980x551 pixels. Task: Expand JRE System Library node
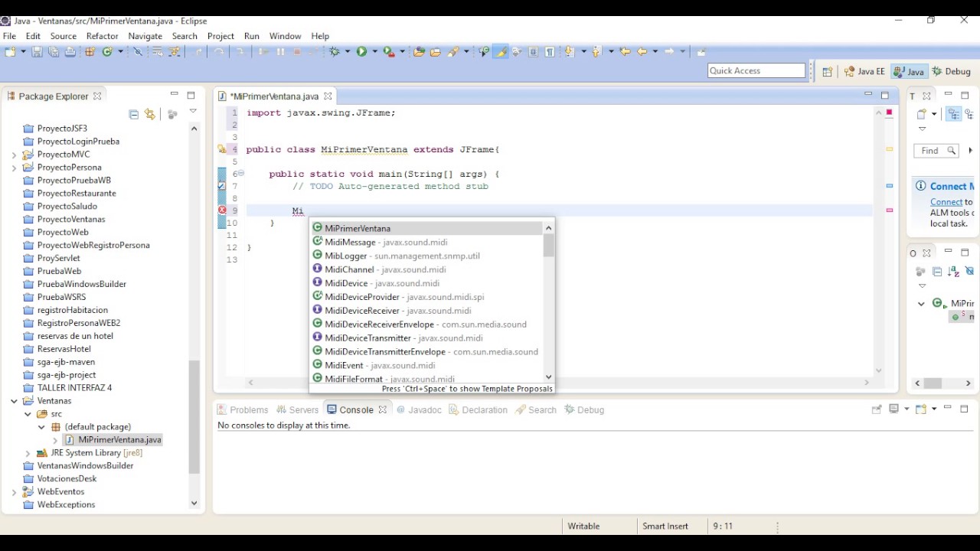(28, 453)
